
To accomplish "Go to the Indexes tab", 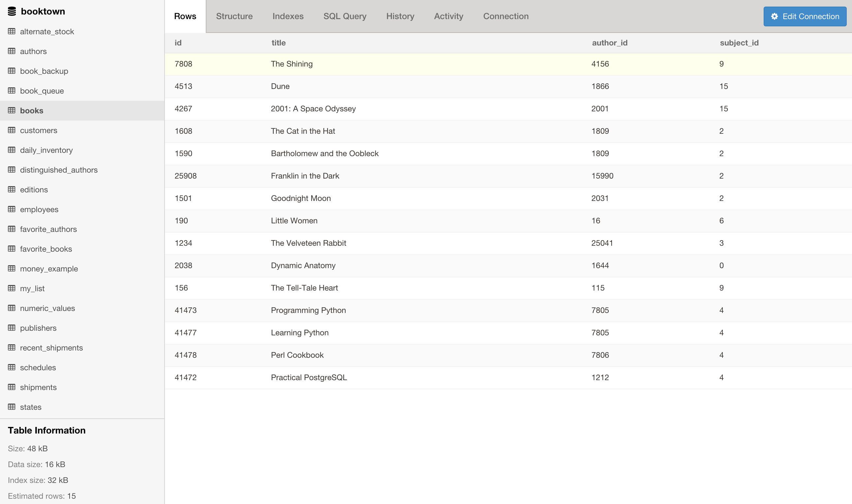I will [288, 16].
